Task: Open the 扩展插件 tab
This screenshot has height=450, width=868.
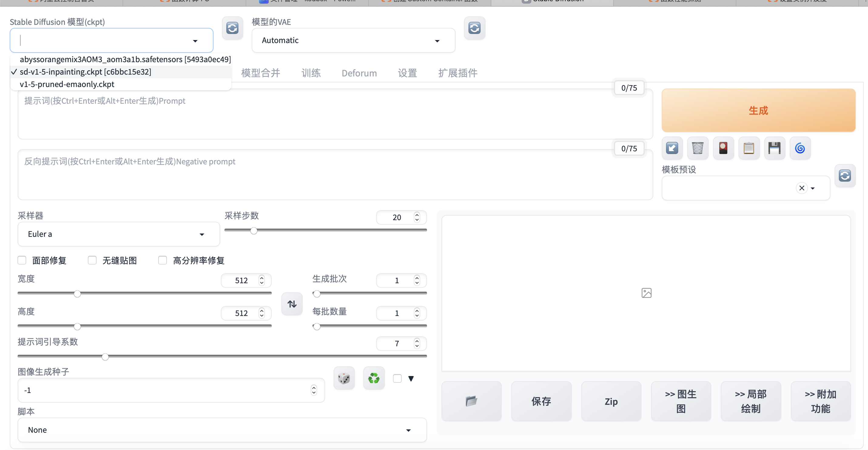Action: (x=457, y=73)
